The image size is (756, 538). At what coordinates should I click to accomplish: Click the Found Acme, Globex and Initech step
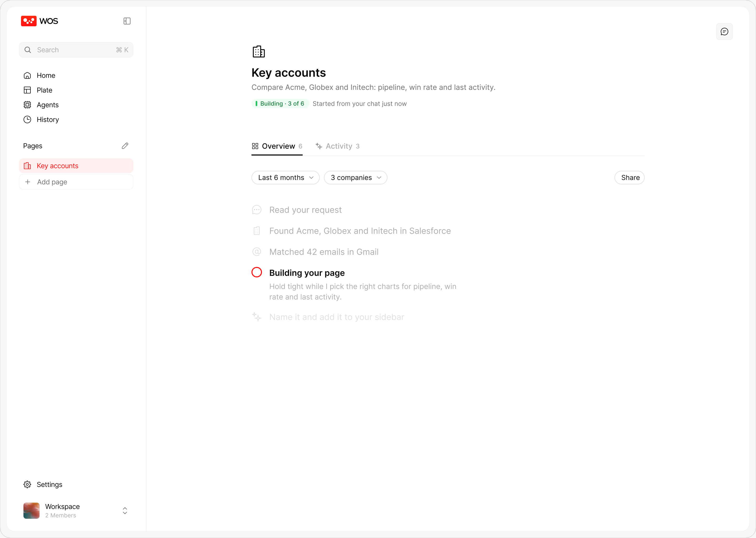click(360, 231)
